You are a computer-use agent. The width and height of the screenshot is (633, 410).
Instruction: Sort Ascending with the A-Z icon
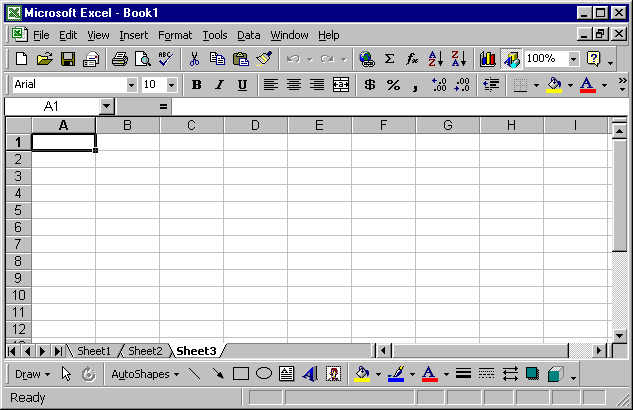pyautogui.click(x=436, y=59)
